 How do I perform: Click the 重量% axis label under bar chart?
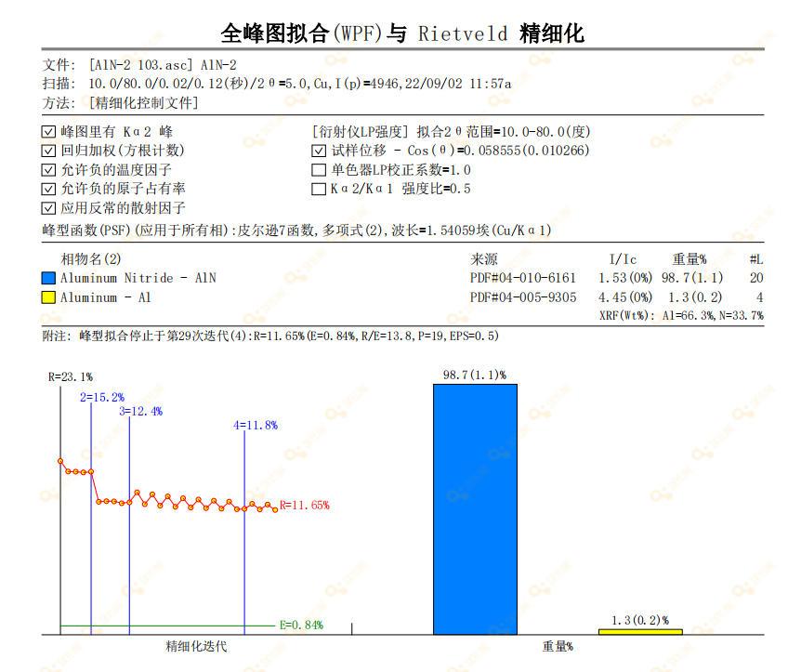[558, 647]
